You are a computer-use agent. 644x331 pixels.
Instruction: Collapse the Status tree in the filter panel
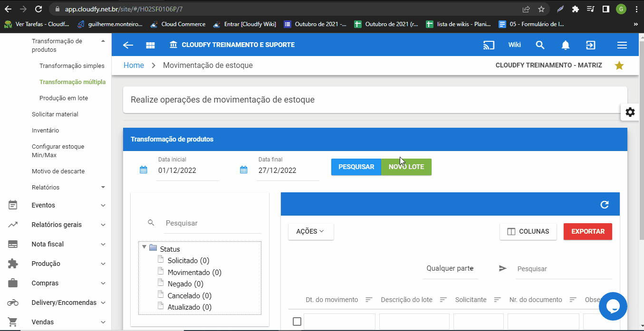(144, 247)
